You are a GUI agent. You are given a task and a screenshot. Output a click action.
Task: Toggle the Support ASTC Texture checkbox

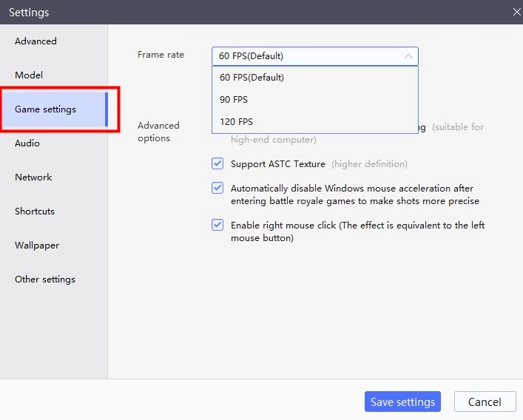pos(217,163)
